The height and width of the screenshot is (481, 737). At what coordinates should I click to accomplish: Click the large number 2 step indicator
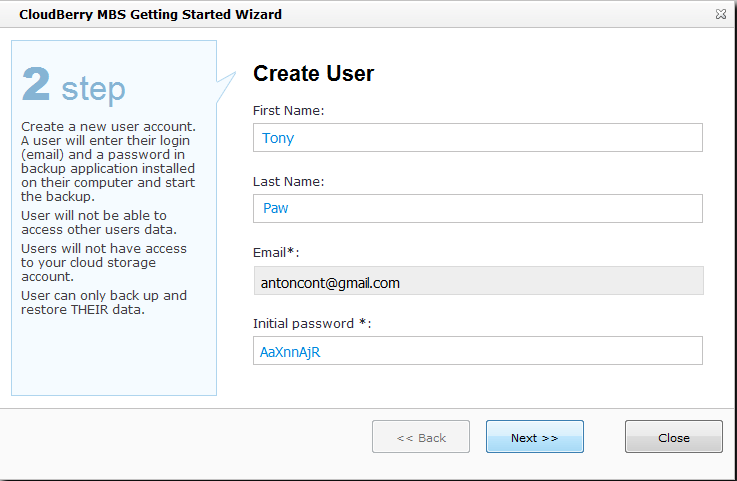tap(36, 86)
